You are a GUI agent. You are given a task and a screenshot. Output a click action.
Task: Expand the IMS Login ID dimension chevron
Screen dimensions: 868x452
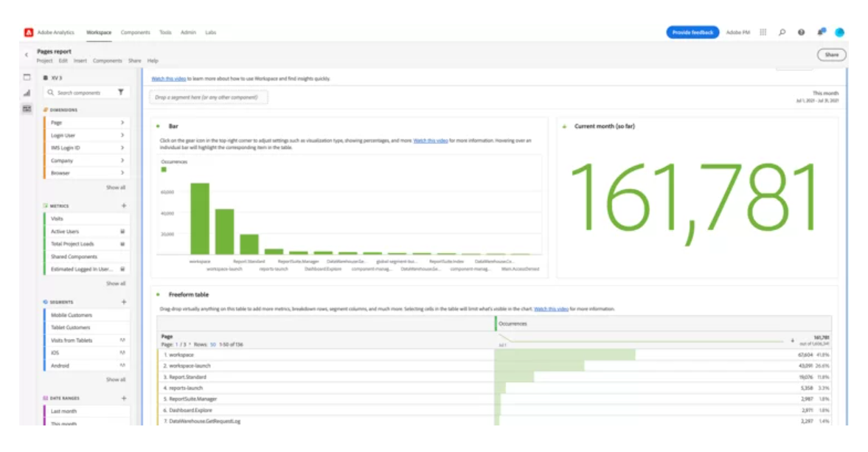point(122,147)
